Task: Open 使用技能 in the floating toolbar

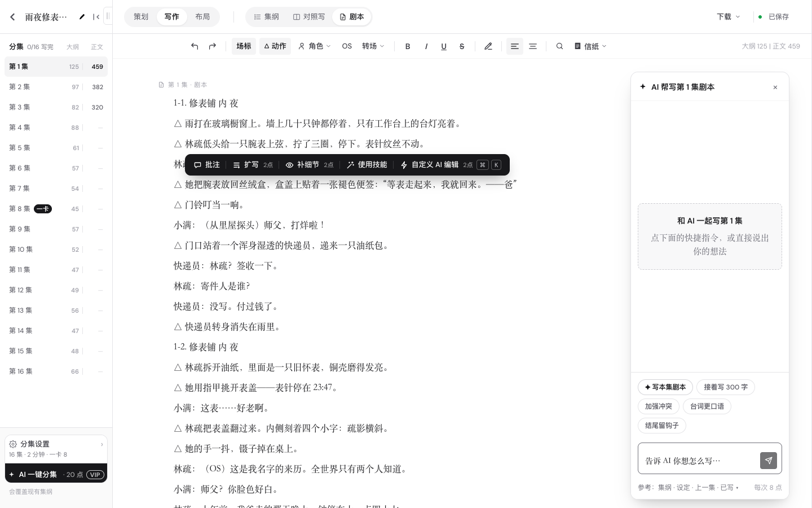Action: (367, 165)
